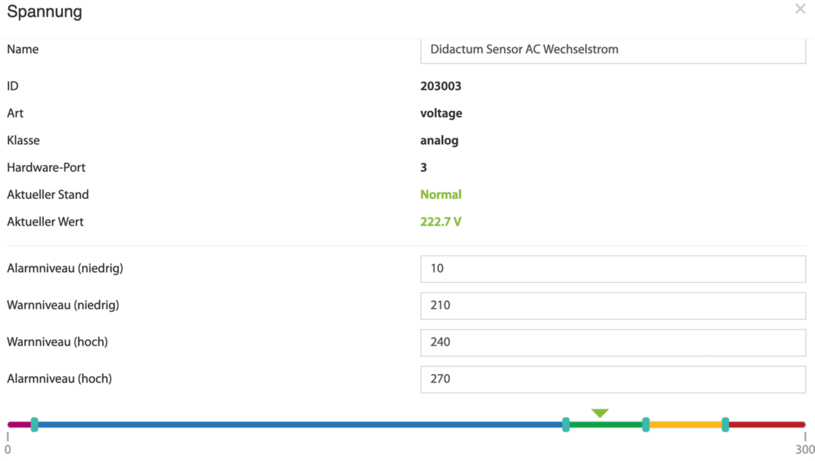Click the yellow warning segment of the bar
Image resolution: width=815 pixels, height=461 pixels.
[686, 425]
